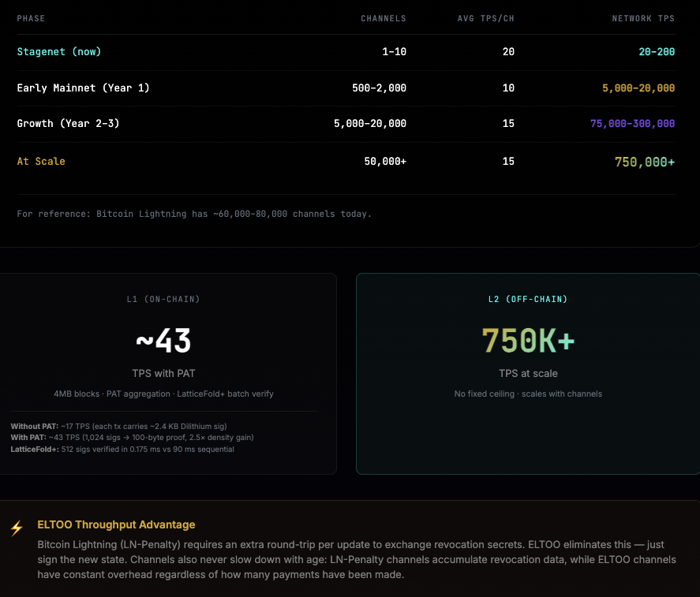Click the Stagenet avg TPS value 20
The height and width of the screenshot is (597, 700).
508,52
